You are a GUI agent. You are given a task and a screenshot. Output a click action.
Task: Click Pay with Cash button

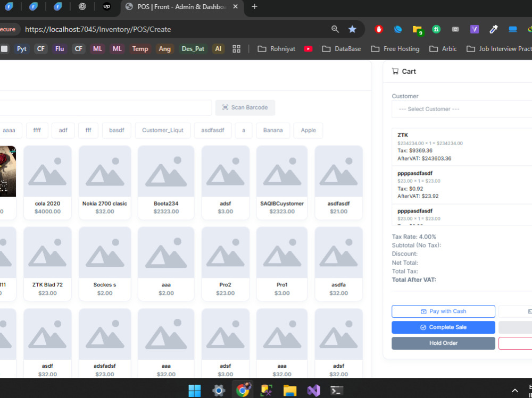pyautogui.click(x=443, y=311)
